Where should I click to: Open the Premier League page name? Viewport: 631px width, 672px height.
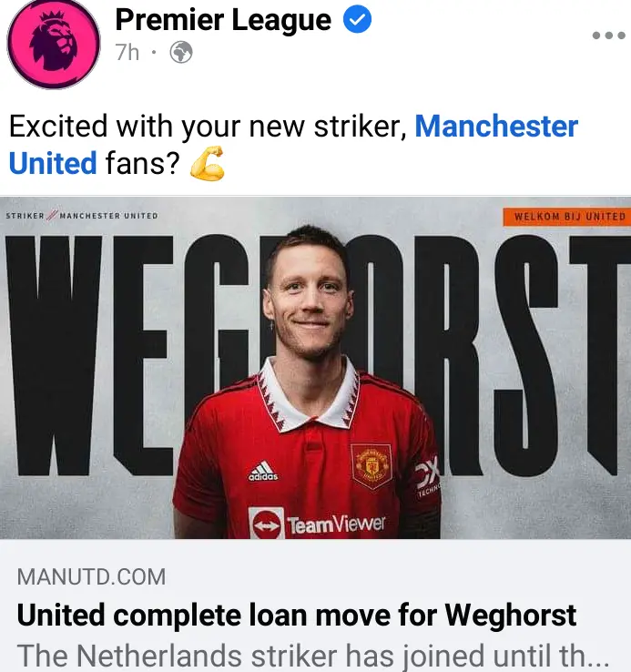pyautogui.click(x=223, y=20)
